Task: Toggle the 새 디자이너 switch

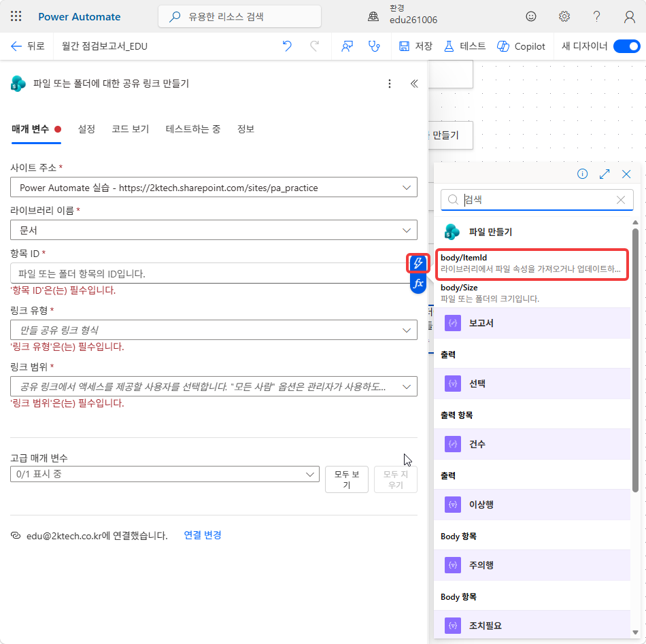Action: pos(626,46)
